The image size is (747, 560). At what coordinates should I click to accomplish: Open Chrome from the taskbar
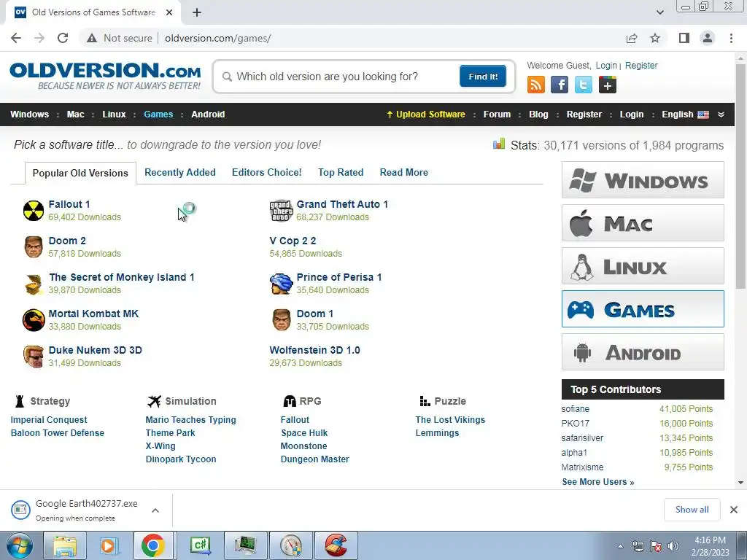tap(153, 545)
